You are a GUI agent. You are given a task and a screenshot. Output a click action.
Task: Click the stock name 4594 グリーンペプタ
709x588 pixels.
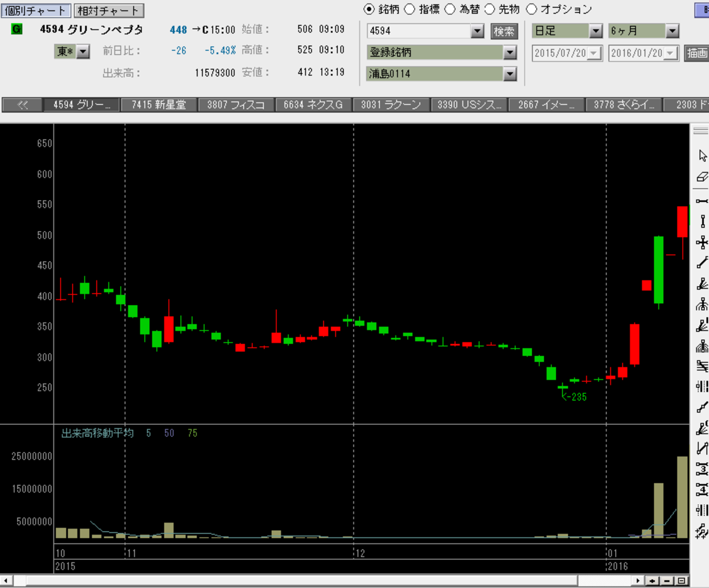pyautogui.click(x=91, y=29)
